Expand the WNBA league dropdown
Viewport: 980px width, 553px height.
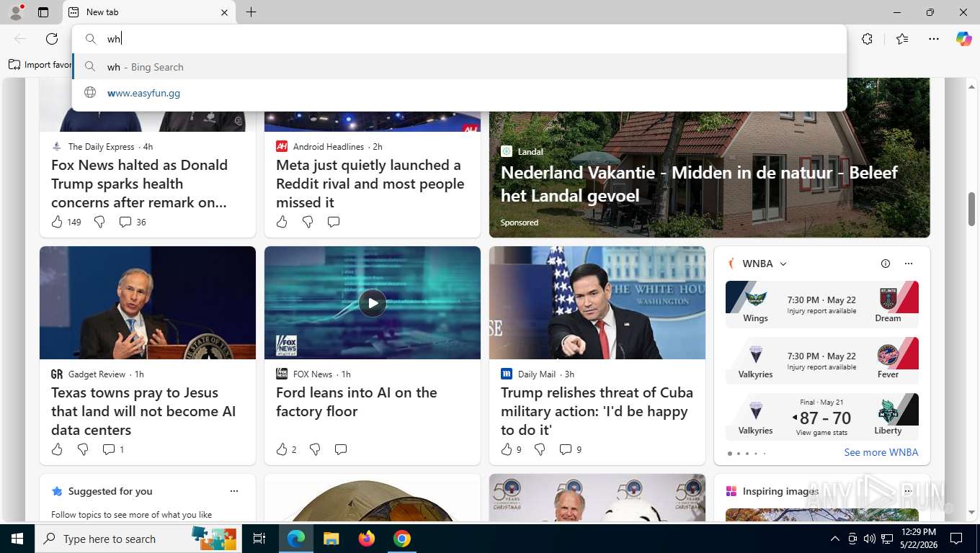783,264
